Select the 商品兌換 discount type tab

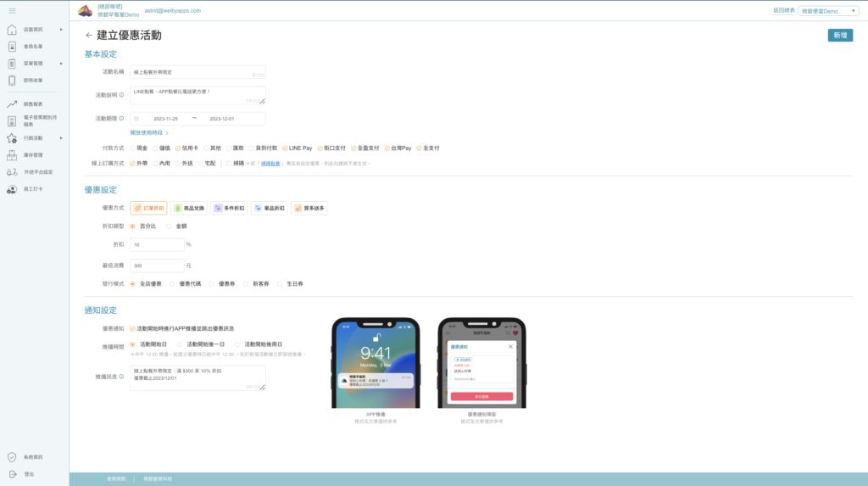coord(189,209)
